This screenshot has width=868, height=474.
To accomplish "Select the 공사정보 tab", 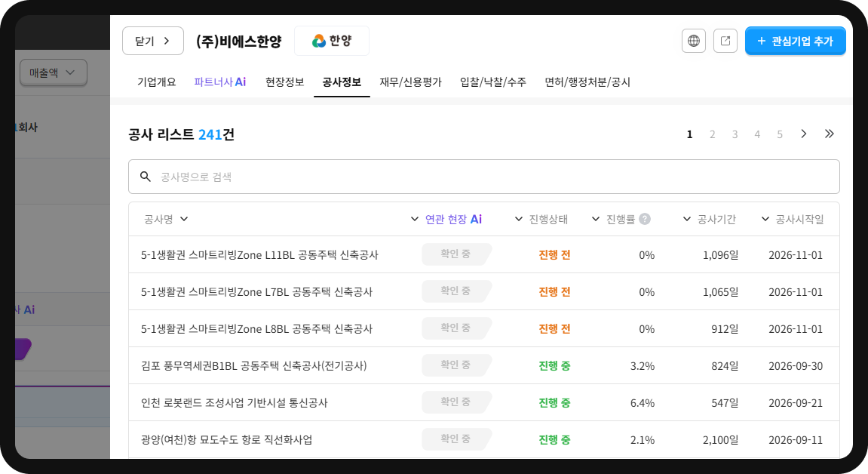I will coord(342,82).
